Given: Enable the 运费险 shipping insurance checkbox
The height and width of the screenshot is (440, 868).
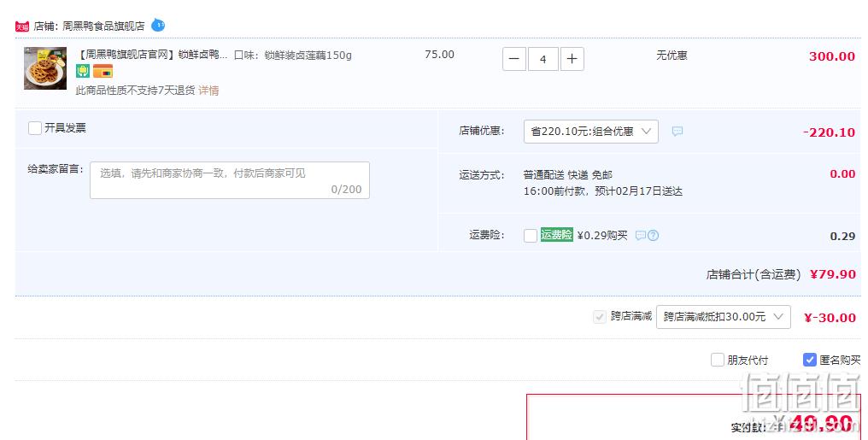Looking at the screenshot, I should 531,235.
